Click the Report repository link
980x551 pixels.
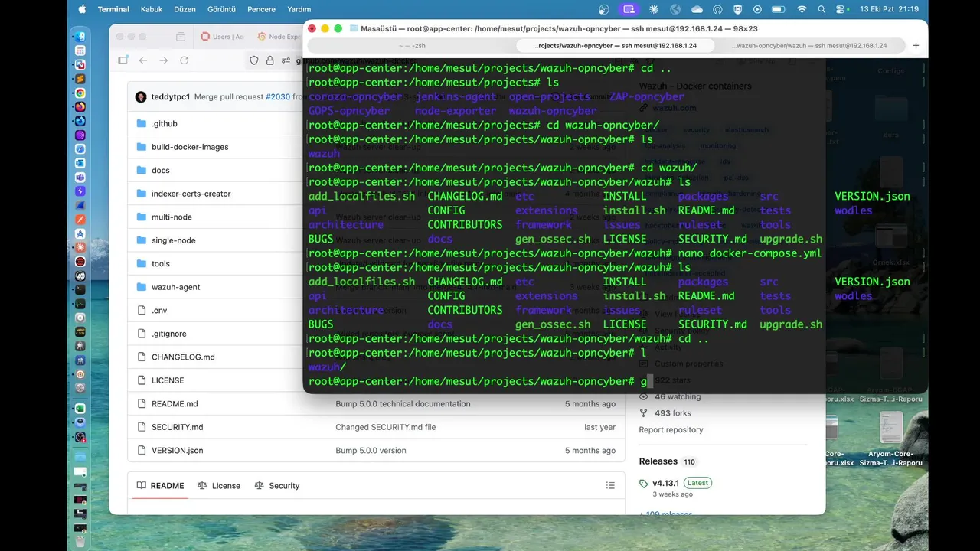pyautogui.click(x=671, y=429)
